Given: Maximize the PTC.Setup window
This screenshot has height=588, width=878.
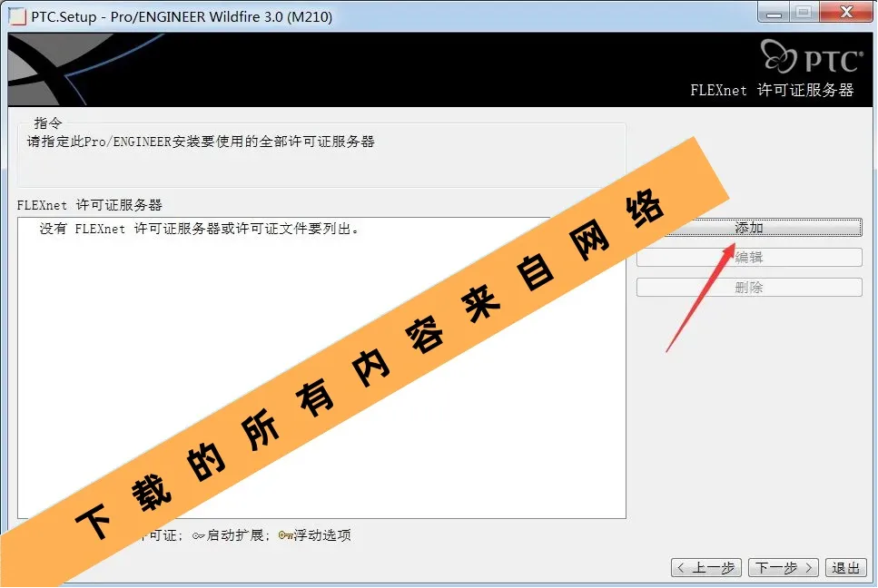Looking at the screenshot, I should click(804, 13).
